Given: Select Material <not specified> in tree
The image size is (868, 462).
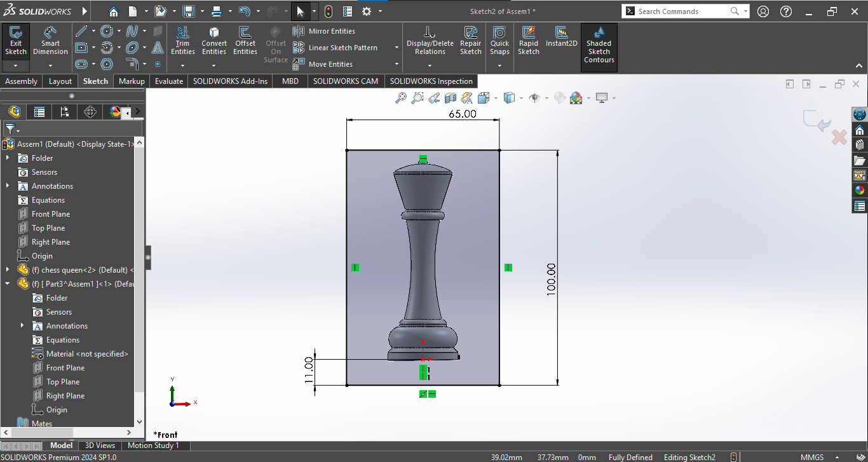Looking at the screenshot, I should click(87, 354).
